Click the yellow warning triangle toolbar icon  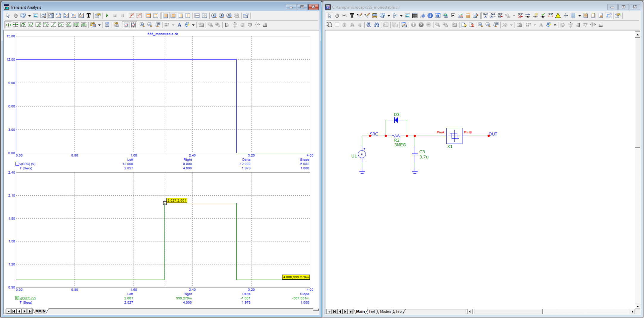tap(558, 16)
